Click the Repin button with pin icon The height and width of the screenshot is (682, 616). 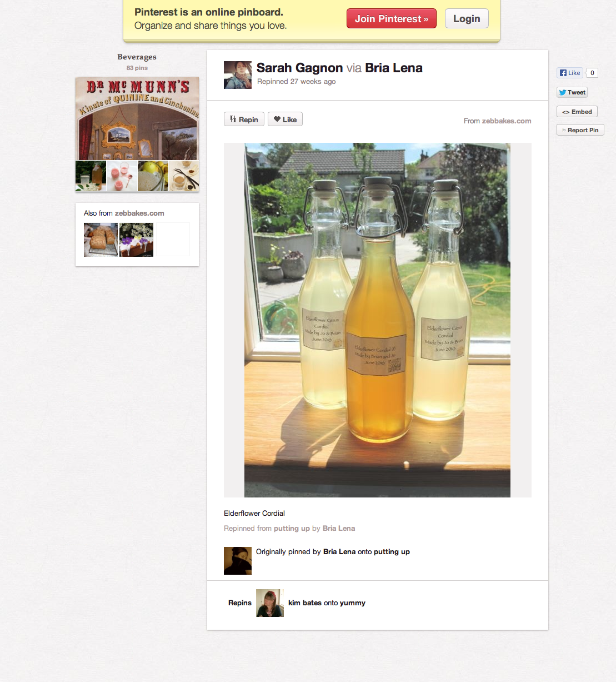[244, 120]
